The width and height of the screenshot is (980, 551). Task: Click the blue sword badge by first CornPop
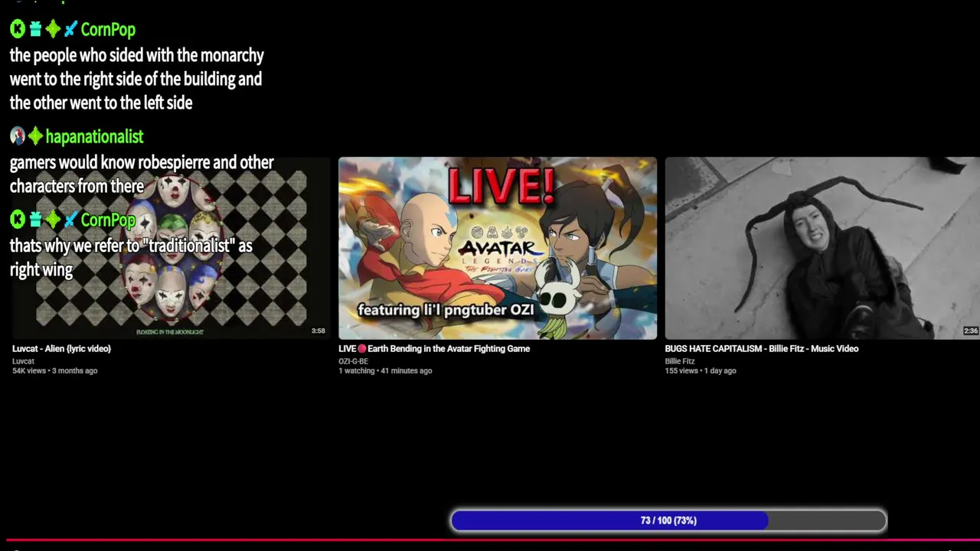(70, 30)
